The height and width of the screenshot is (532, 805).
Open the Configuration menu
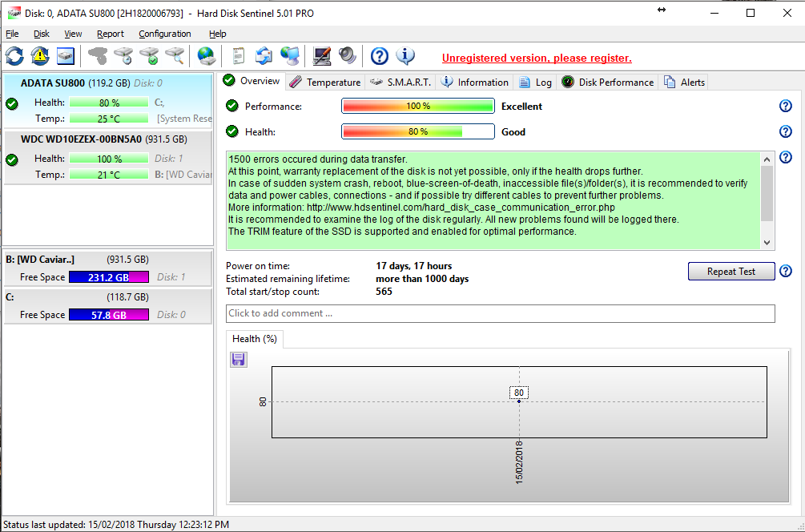[x=165, y=34]
